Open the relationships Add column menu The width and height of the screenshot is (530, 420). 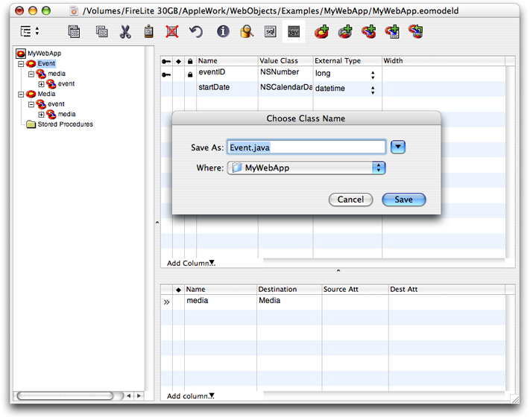(x=191, y=396)
